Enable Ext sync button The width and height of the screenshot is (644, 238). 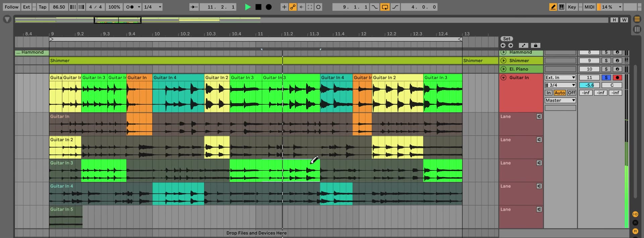(x=26, y=7)
